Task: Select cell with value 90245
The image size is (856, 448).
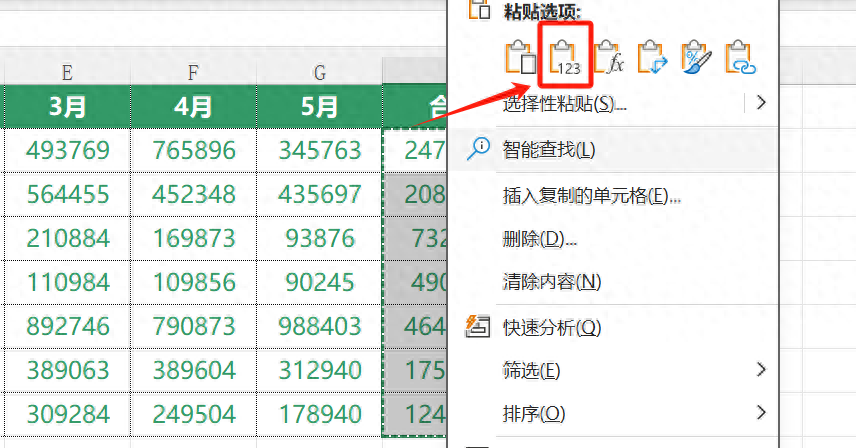Action: 319,283
